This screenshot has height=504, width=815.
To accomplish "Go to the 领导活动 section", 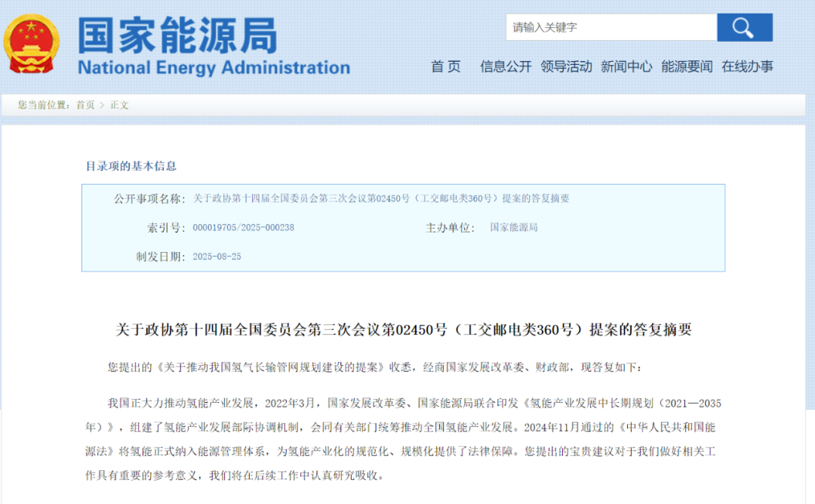I will click(x=566, y=66).
